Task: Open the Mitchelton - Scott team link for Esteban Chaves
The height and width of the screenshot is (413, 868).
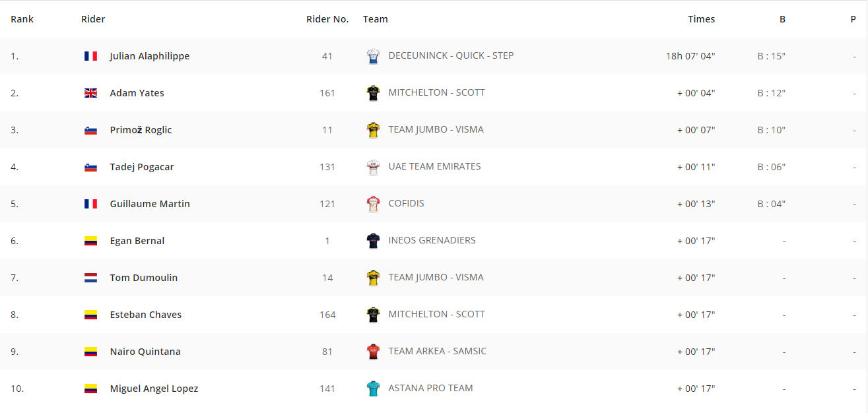Action: pyautogui.click(x=437, y=314)
